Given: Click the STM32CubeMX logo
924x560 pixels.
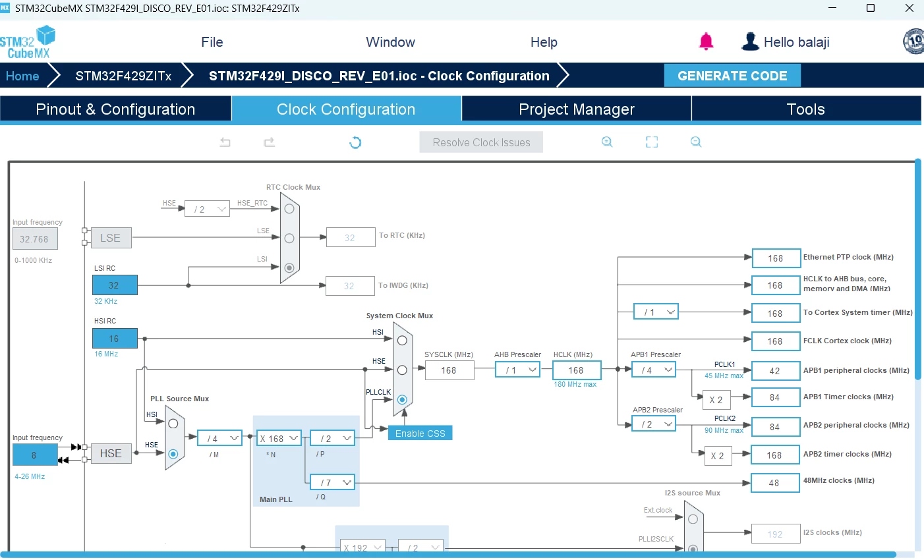Looking at the screenshot, I should 27,42.
